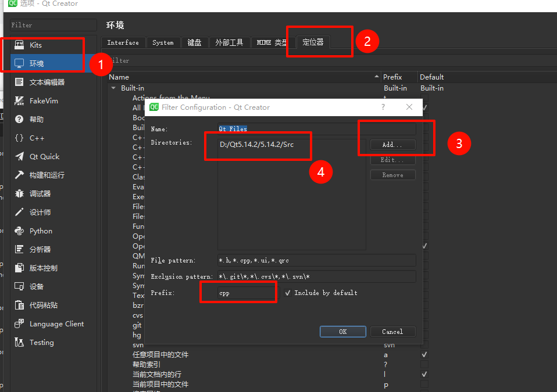
Task: Sort by the Name column header
Action: [244, 77]
